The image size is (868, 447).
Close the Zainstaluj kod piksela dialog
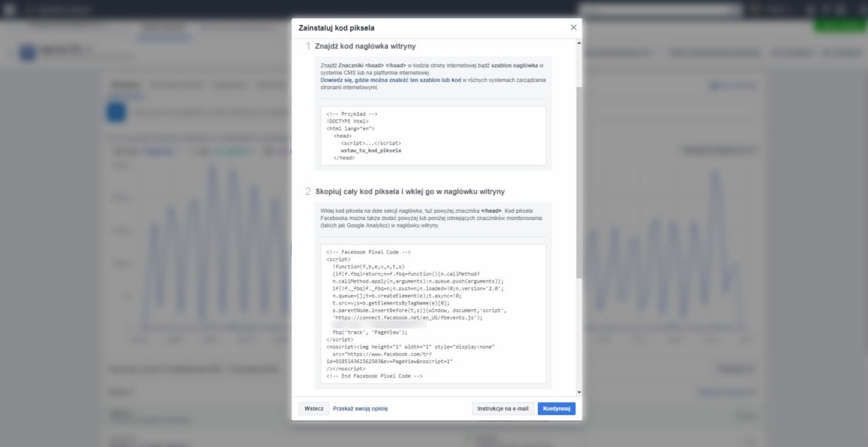[x=573, y=27]
